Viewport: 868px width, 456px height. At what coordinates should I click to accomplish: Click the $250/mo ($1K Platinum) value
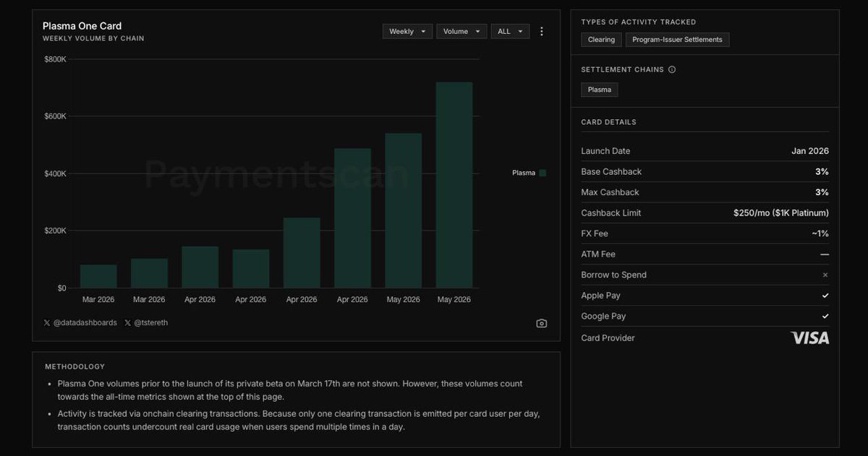point(781,212)
